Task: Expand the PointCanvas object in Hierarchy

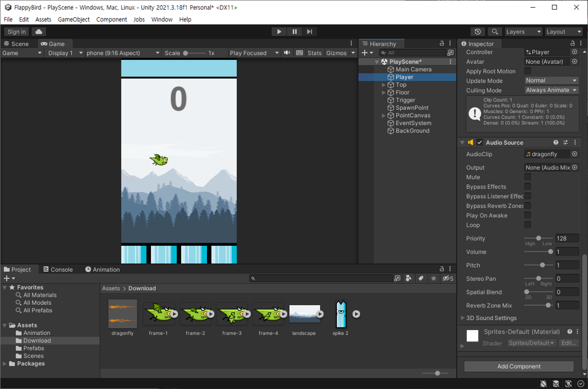Action: (384, 116)
